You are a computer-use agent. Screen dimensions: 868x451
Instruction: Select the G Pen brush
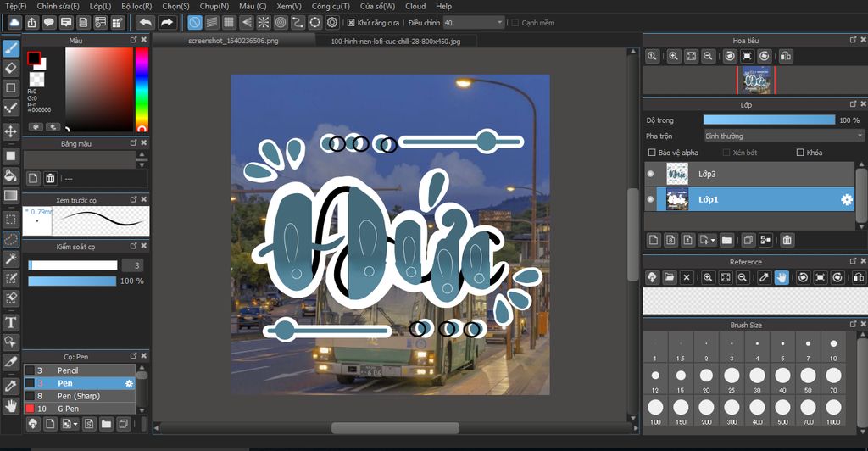[x=79, y=409]
